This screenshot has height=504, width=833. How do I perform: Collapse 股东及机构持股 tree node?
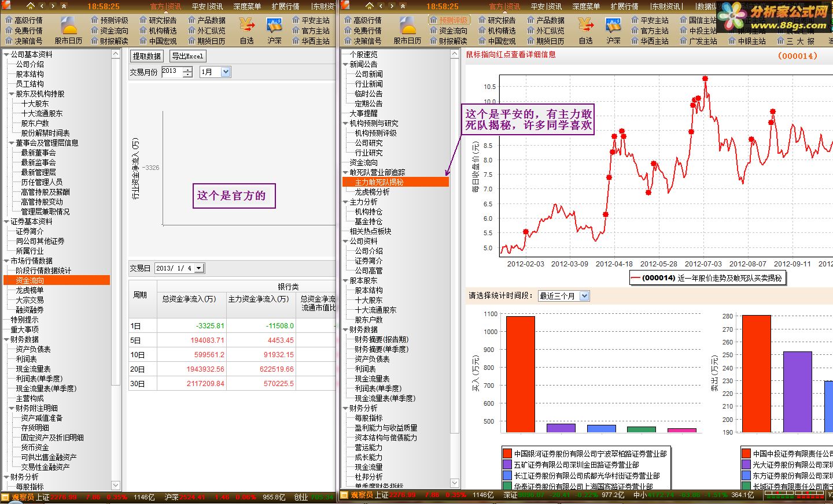12,94
